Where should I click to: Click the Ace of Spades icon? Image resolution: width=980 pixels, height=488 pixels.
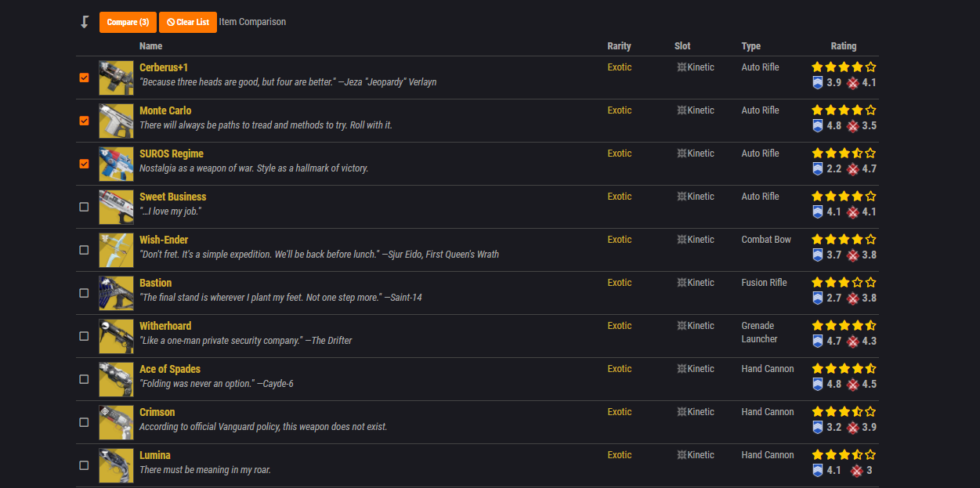(116, 379)
